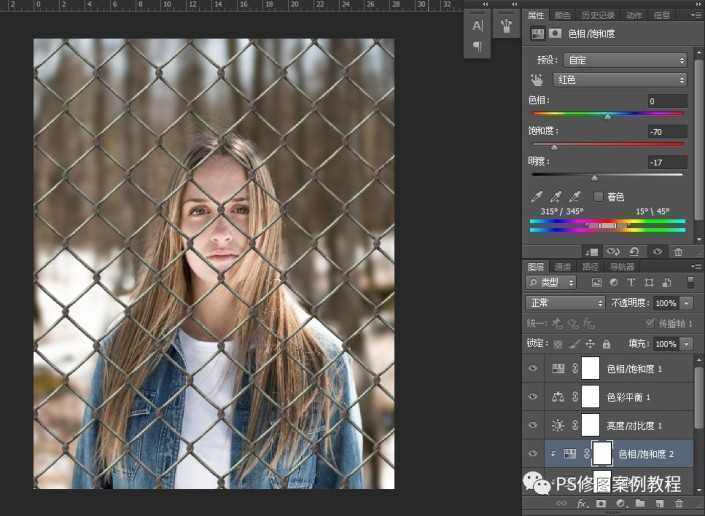705x516 pixels.
Task: Click the 饱和度 saturation slider handle
Action: (554, 147)
